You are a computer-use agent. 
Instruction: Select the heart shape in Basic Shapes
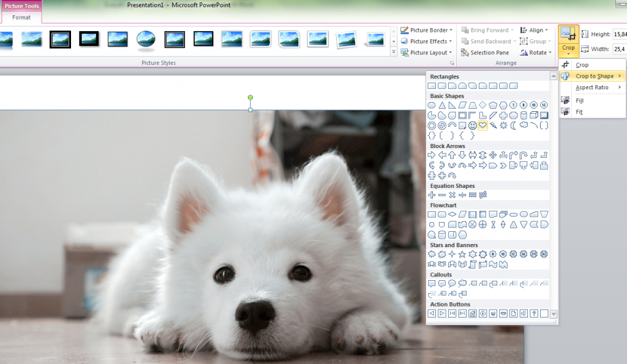pos(482,125)
